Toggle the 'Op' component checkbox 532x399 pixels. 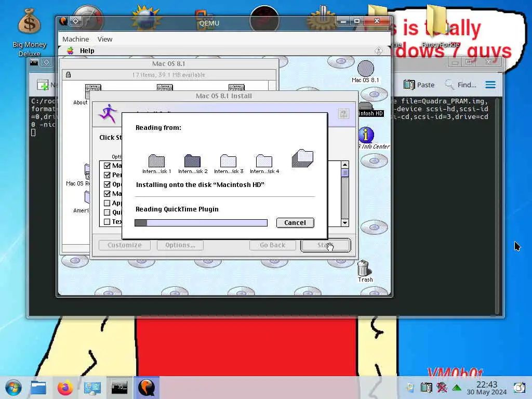click(107, 184)
